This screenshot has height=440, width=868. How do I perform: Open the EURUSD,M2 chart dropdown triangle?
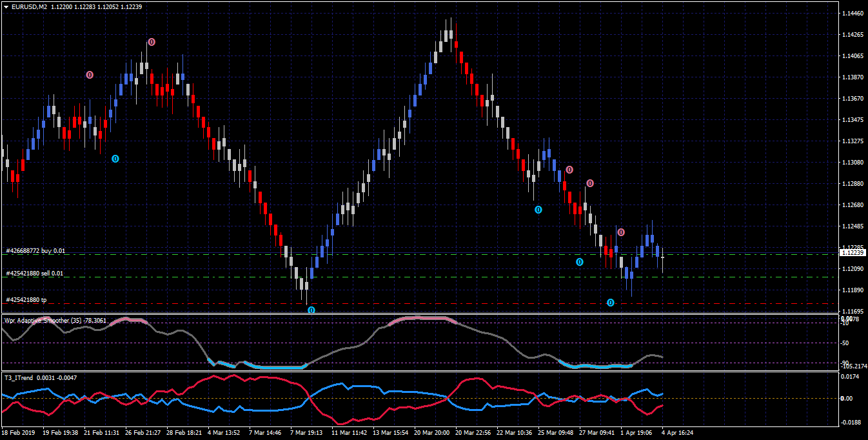coord(6,6)
